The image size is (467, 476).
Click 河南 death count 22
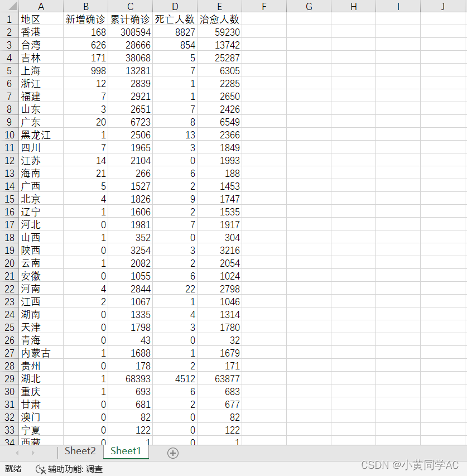click(175, 289)
